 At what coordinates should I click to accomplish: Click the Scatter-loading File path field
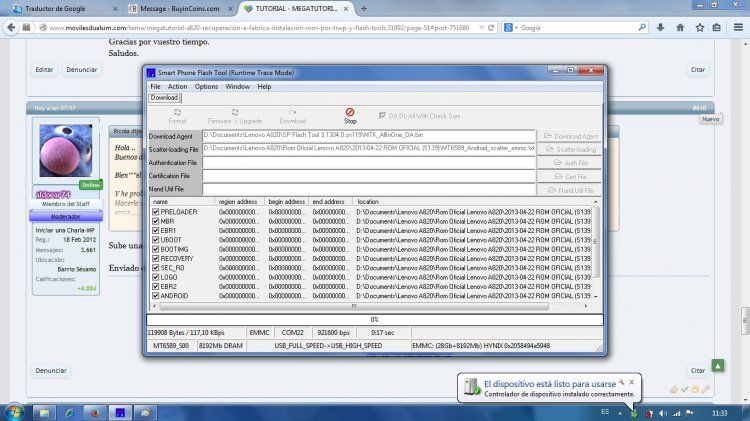pos(368,148)
